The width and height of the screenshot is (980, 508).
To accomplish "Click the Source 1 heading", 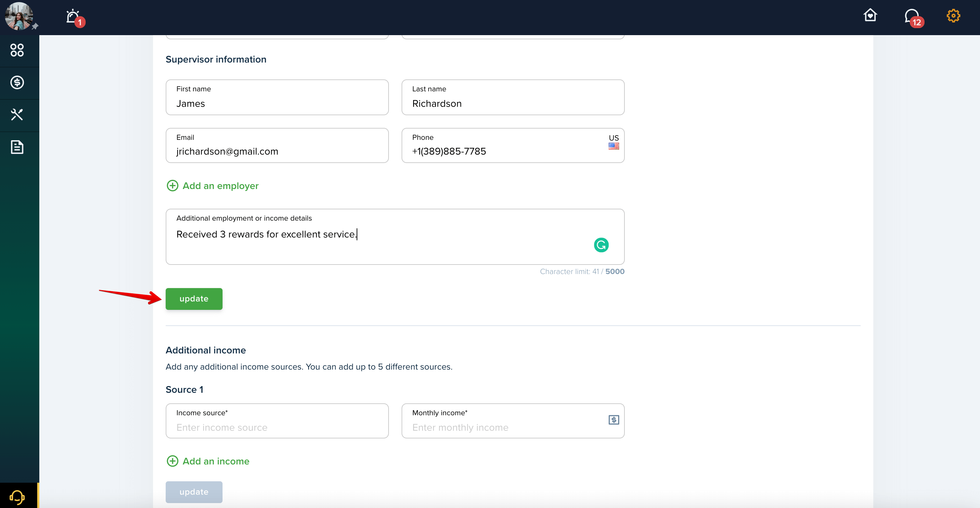I will point(185,390).
